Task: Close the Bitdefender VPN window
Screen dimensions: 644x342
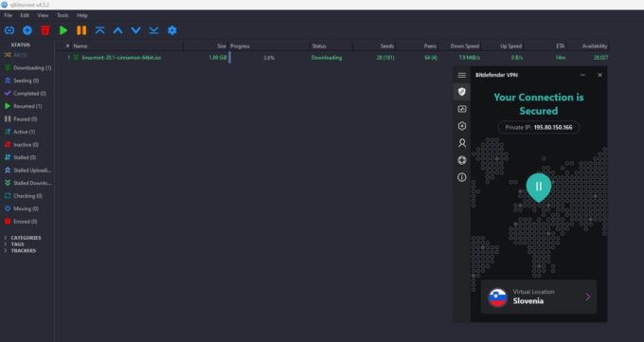Action: click(599, 75)
